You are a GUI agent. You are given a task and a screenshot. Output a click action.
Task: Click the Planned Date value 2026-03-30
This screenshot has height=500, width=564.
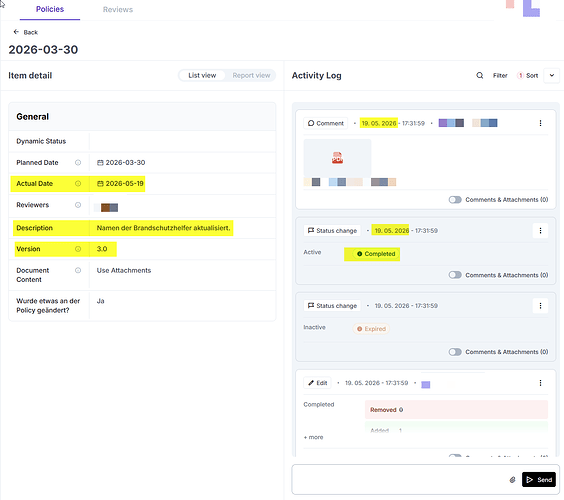(125, 163)
